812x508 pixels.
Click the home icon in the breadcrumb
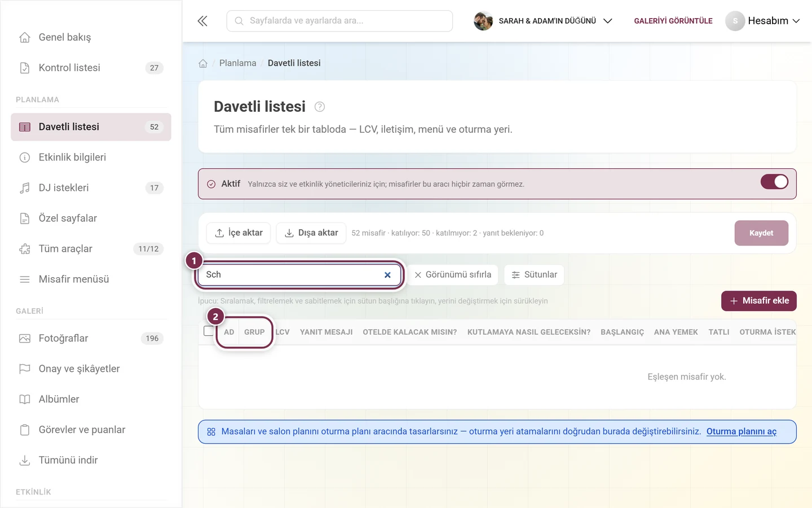203,63
